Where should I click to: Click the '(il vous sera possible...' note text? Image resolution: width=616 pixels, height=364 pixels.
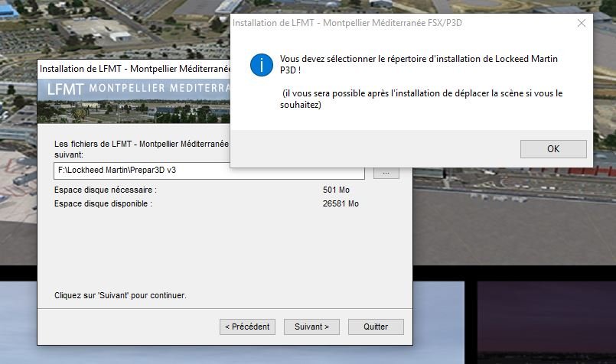click(421, 99)
